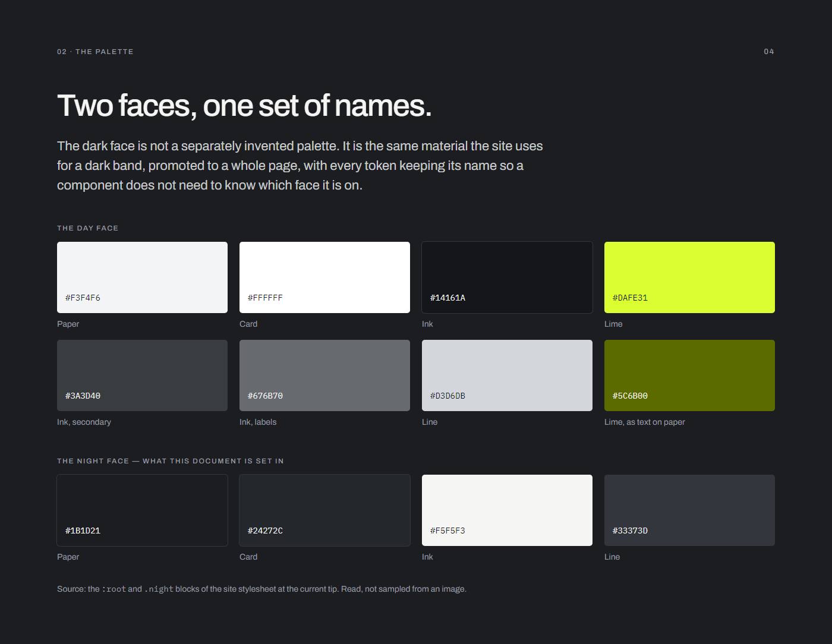Viewport: 832px width, 644px height.
Task: Click the Ink labels swatch #676B70
Action: (x=324, y=375)
